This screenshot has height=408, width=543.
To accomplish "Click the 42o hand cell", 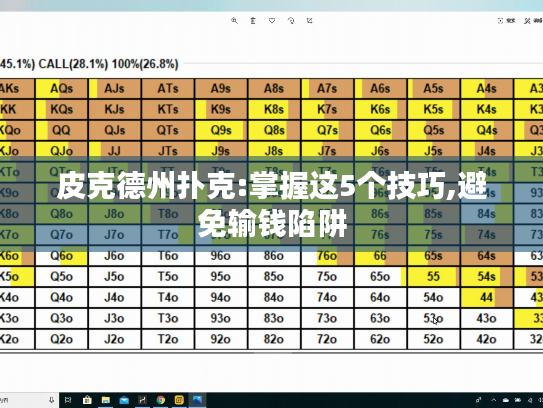I will click(x=487, y=339).
